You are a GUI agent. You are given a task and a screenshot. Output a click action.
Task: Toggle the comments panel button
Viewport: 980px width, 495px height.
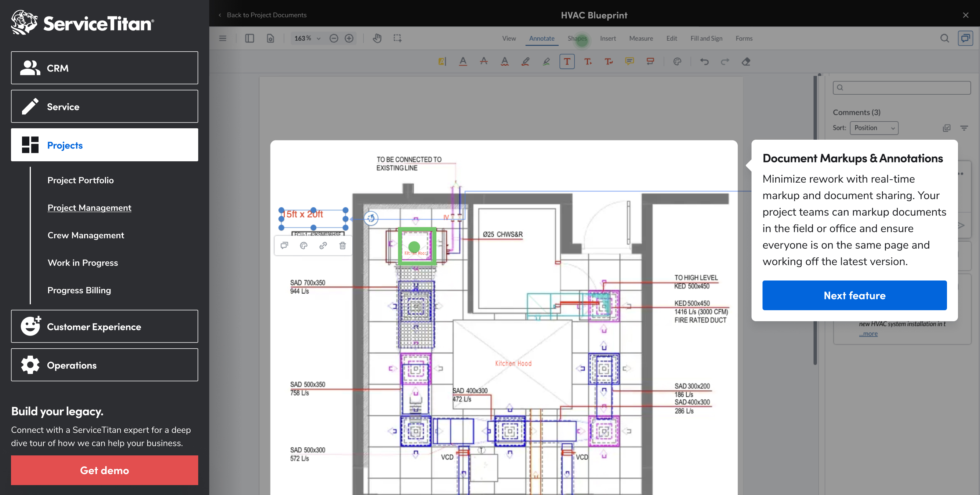965,38
